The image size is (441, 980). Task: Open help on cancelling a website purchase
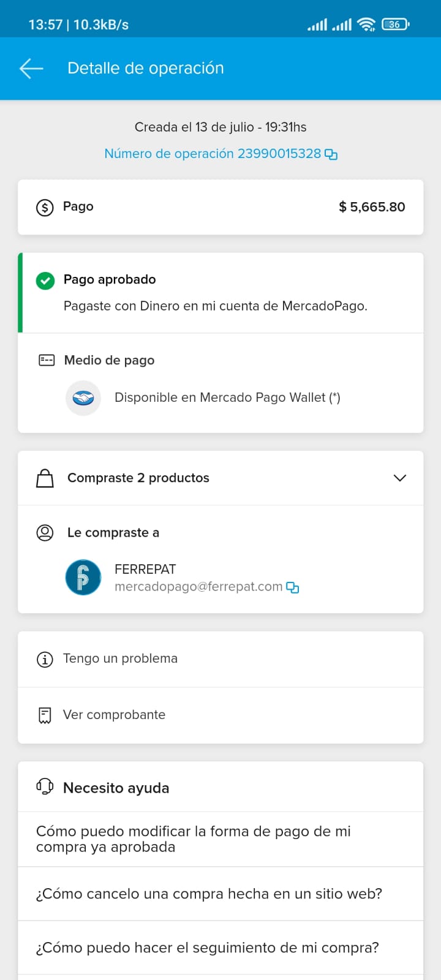(221, 894)
